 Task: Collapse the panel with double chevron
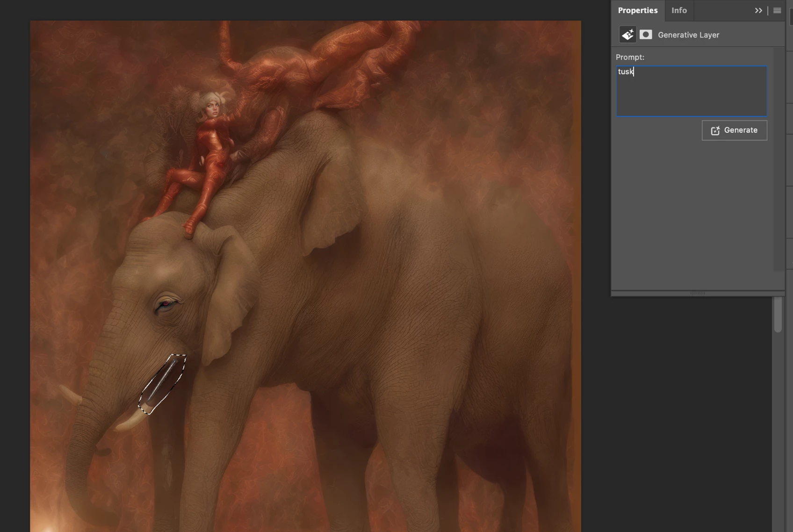[x=758, y=10]
